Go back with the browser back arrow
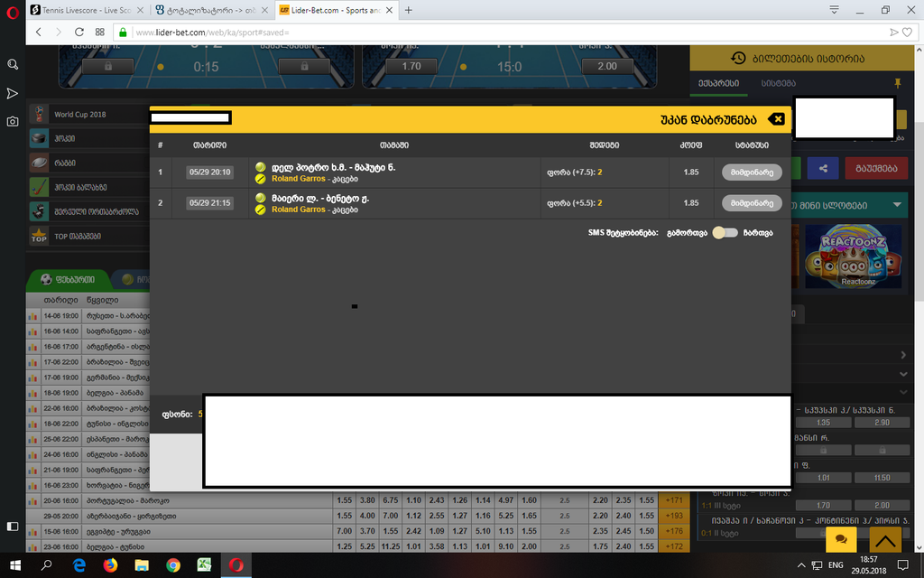 point(38,32)
